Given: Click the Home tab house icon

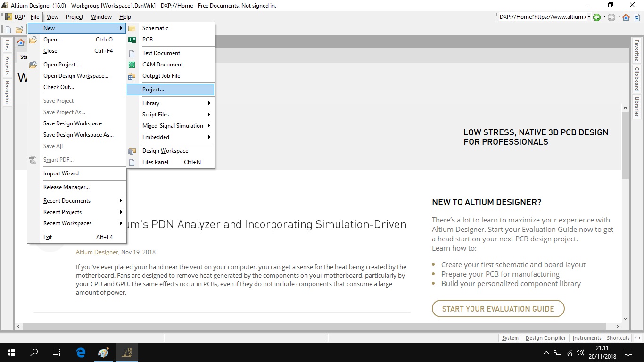Looking at the screenshot, I should [x=20, y=42].
